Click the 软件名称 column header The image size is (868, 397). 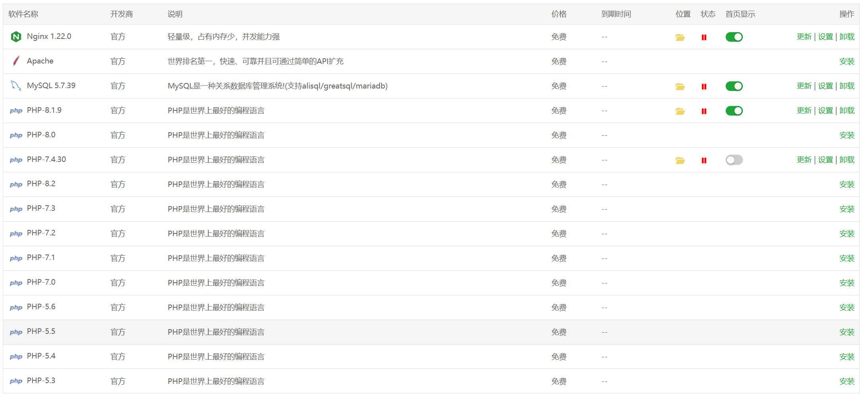(x=23, y=14)
